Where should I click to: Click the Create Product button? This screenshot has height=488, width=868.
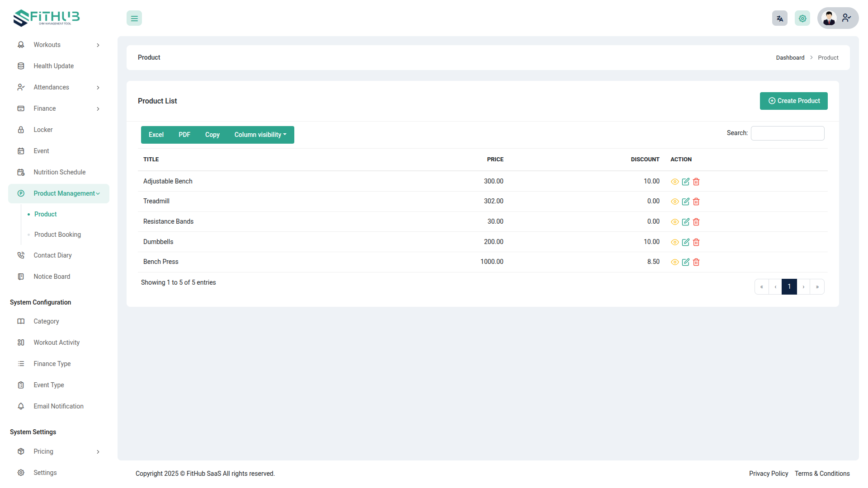tap(793, 101)
